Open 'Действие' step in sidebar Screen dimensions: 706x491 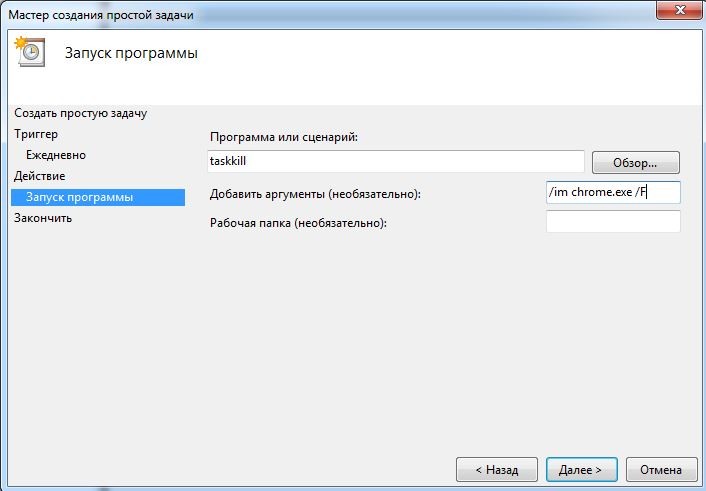click(x=39, y=176)
